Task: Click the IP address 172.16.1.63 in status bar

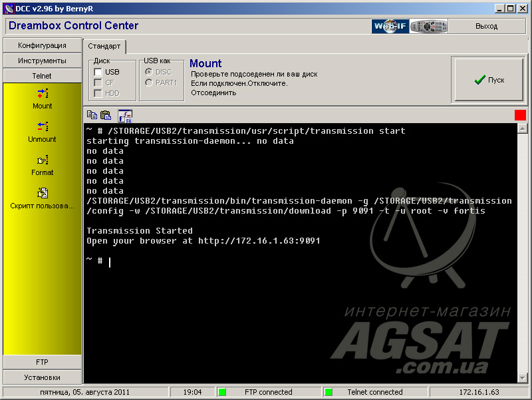Action: [479, 392]
